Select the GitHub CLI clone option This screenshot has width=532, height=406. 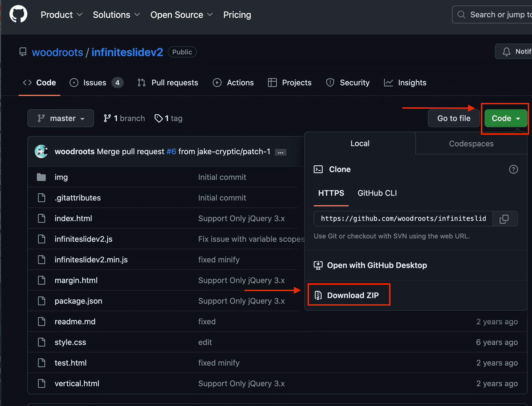pos(377,193)
